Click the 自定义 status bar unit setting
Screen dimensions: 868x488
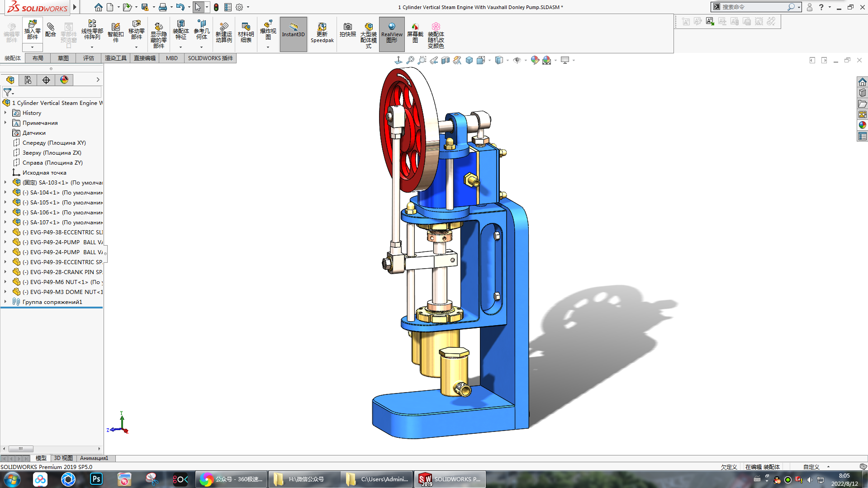point(811,467)
